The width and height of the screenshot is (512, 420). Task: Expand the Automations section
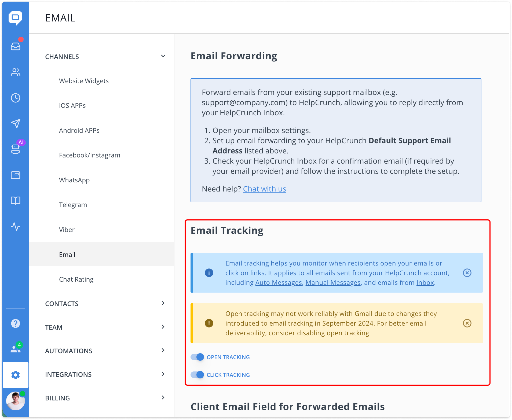163,350
